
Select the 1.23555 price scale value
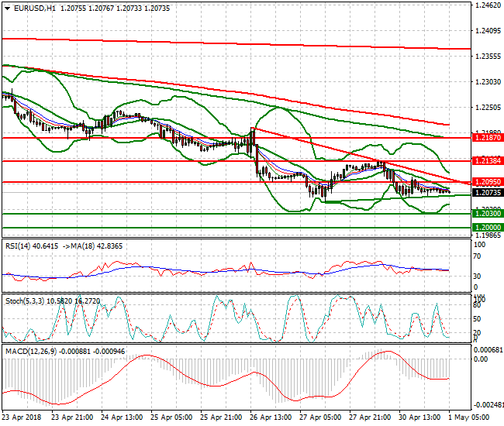(488, 57)
